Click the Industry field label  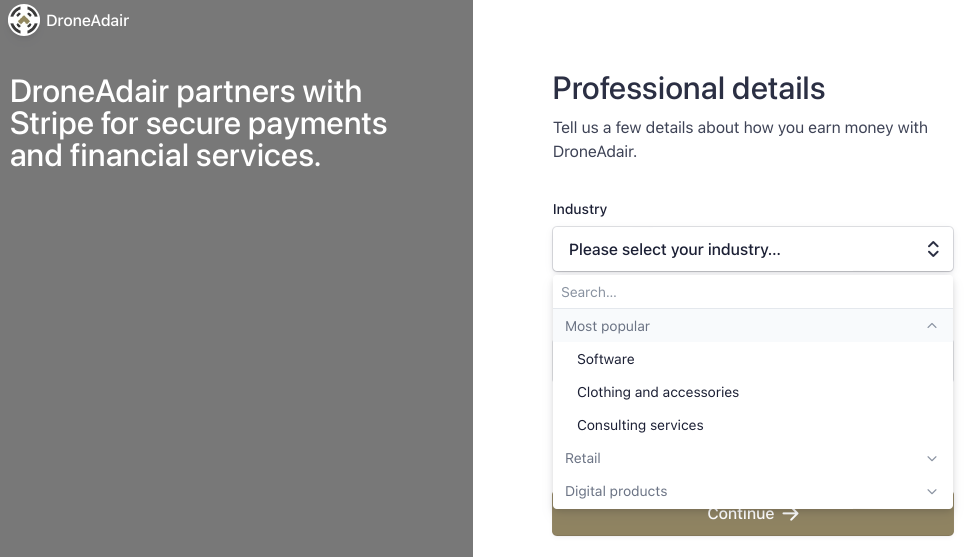(x=580, y=209)
